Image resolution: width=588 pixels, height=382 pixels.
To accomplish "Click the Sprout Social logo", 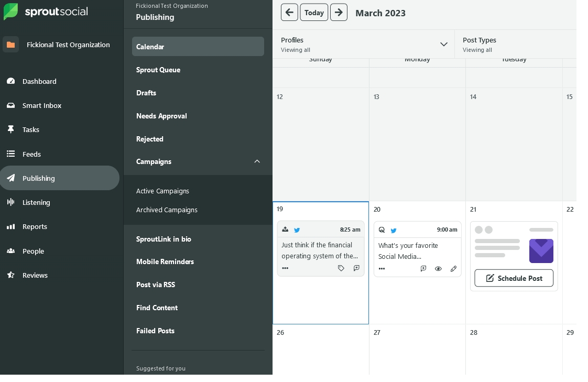I will [46, 12].
